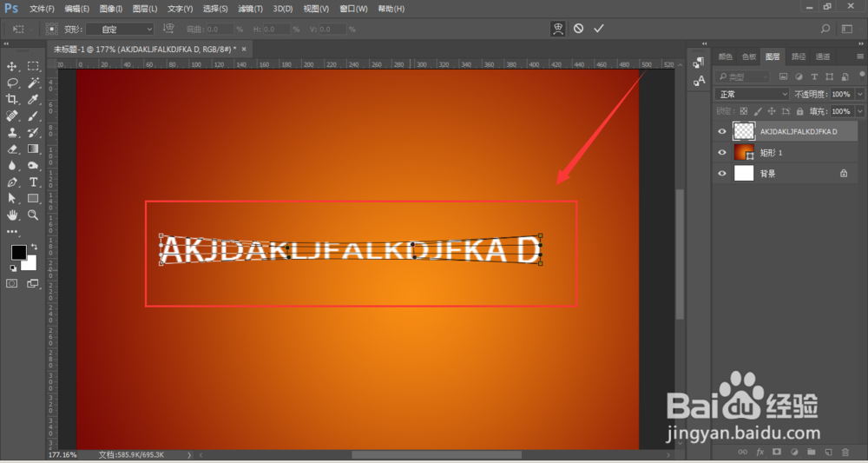Select the Sponge tool
868x463 pixels.
(x=33, y=166)
